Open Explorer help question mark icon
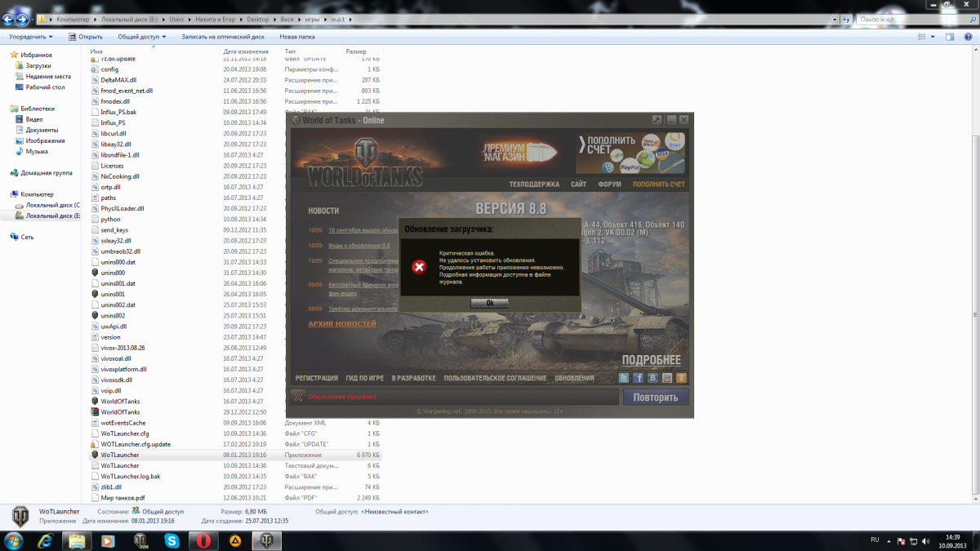The height and width of the screenshot is (551, 980). (969, 37)
